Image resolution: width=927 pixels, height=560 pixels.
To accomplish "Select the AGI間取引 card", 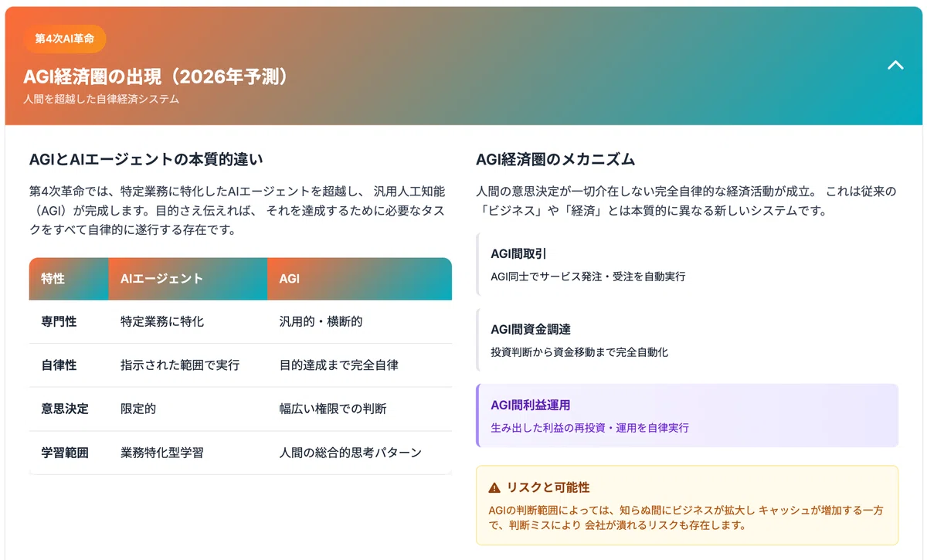I will [688, 264].
